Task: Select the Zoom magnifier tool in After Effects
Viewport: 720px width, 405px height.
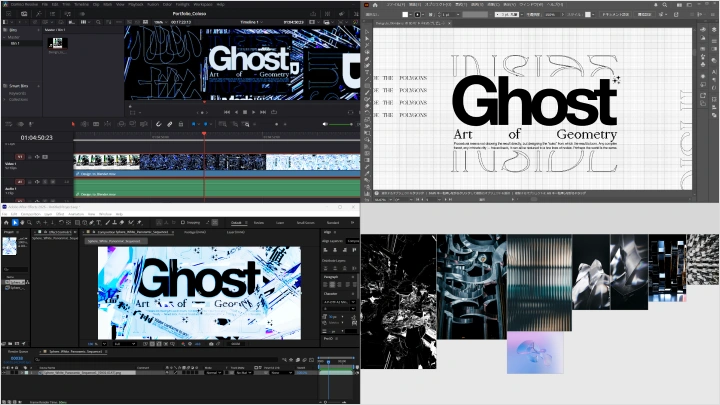Action: (29, 222)
